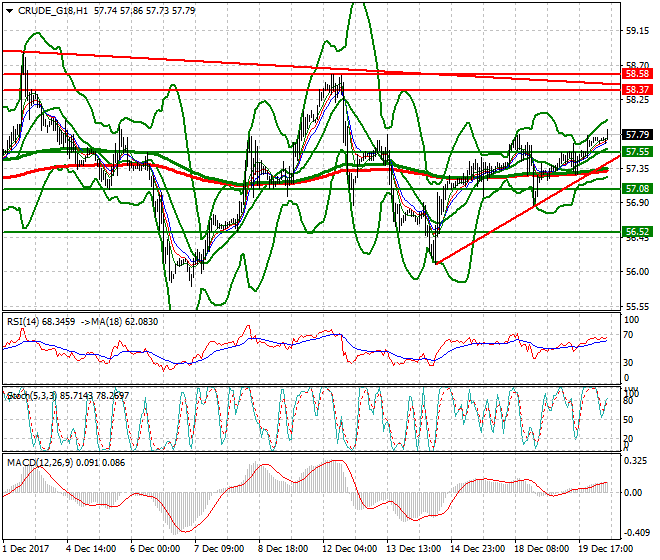Click the green 56.52 support label

click(637, 232)
